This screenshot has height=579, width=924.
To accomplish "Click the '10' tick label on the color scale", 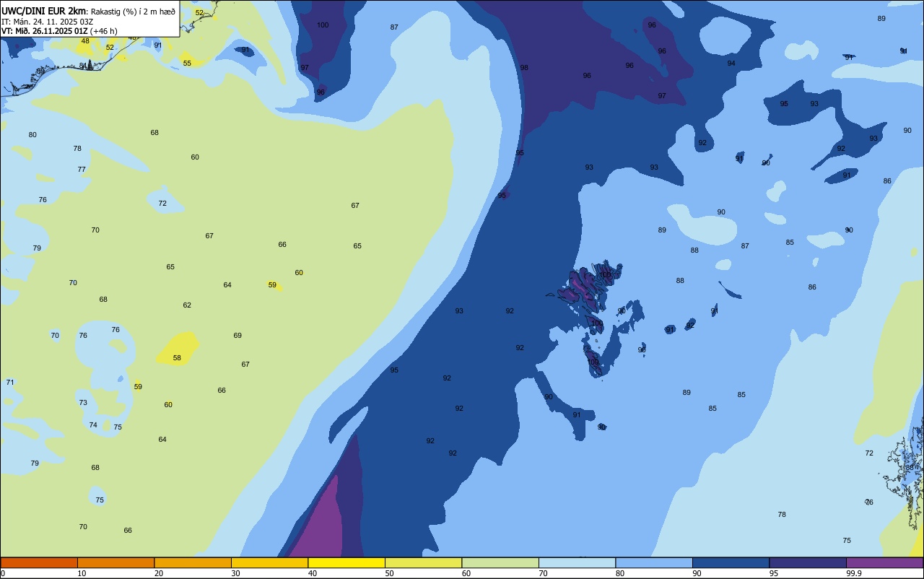I will (82, 573).
